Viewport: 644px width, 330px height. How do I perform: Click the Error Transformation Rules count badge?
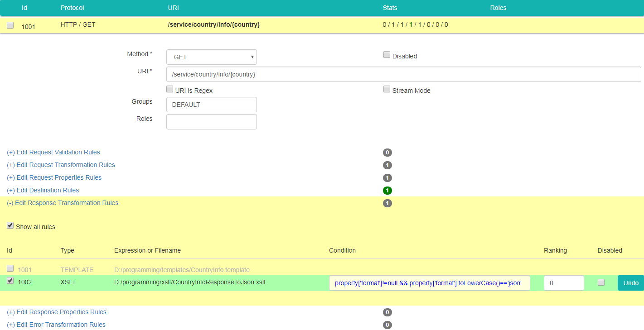tap(387, 325)
